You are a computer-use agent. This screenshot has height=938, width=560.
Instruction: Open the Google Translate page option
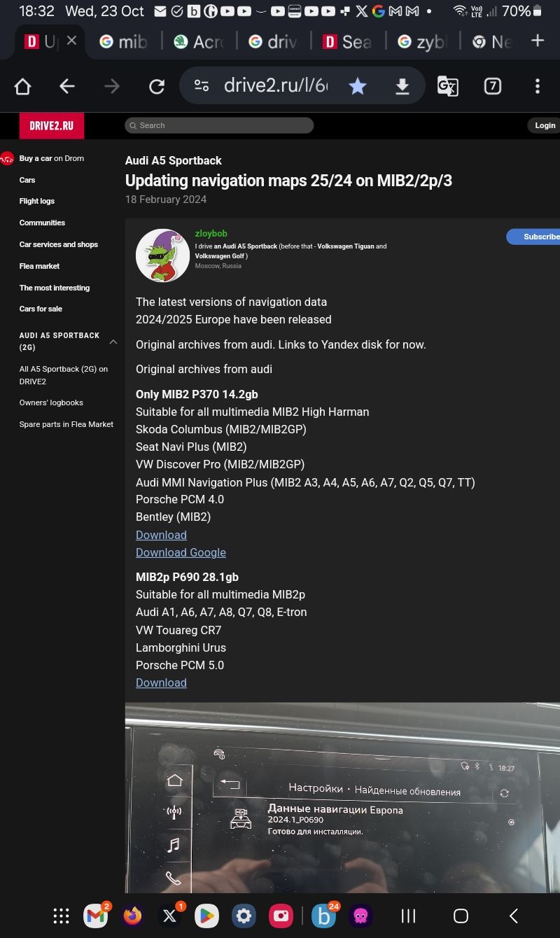[447, 86]
